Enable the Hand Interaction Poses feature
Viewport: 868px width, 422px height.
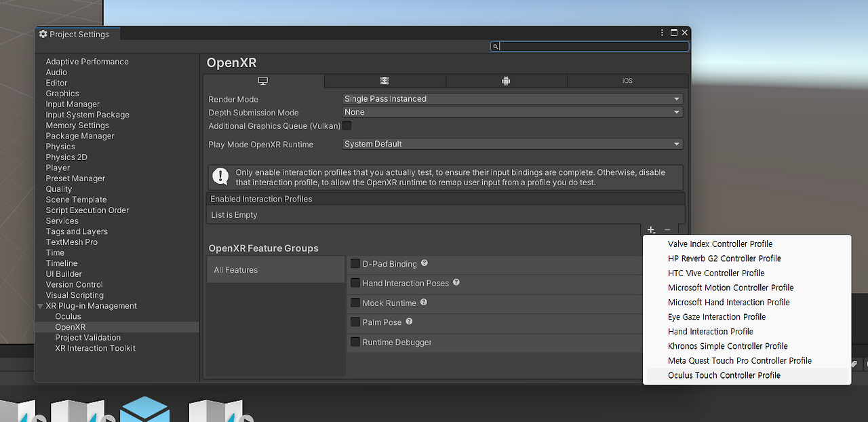pyautogui.click(x=355, y=283)
